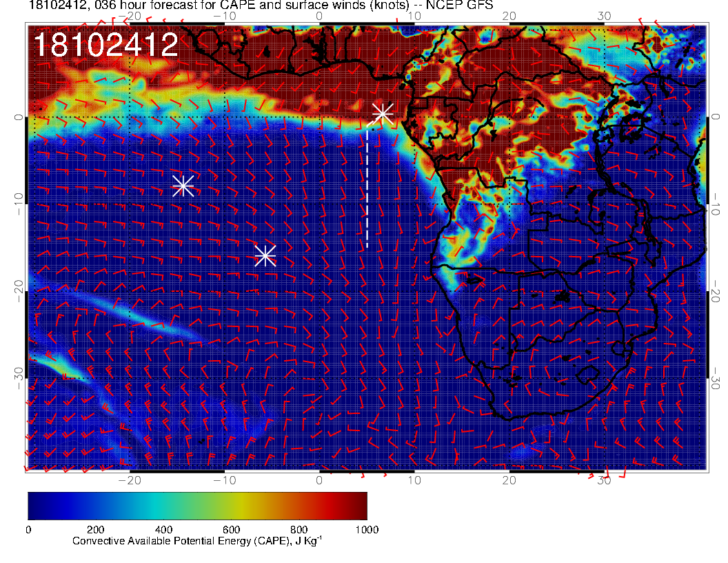Click the asterisk marker on the equator
Image resolution: width=728 pixels, height=563 pixels.
(383, 115)
